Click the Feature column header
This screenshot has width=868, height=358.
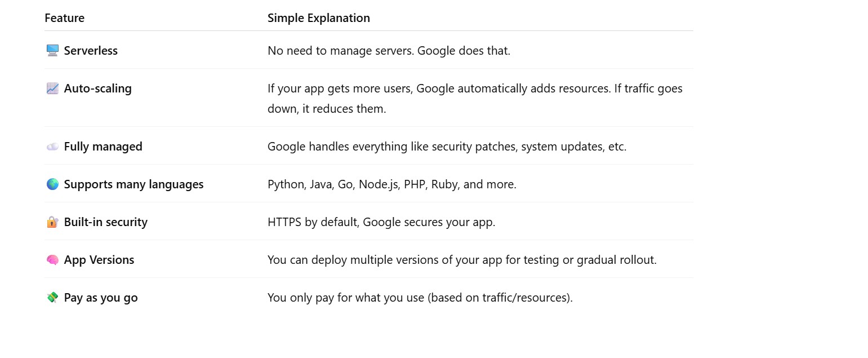coord(64,18)
